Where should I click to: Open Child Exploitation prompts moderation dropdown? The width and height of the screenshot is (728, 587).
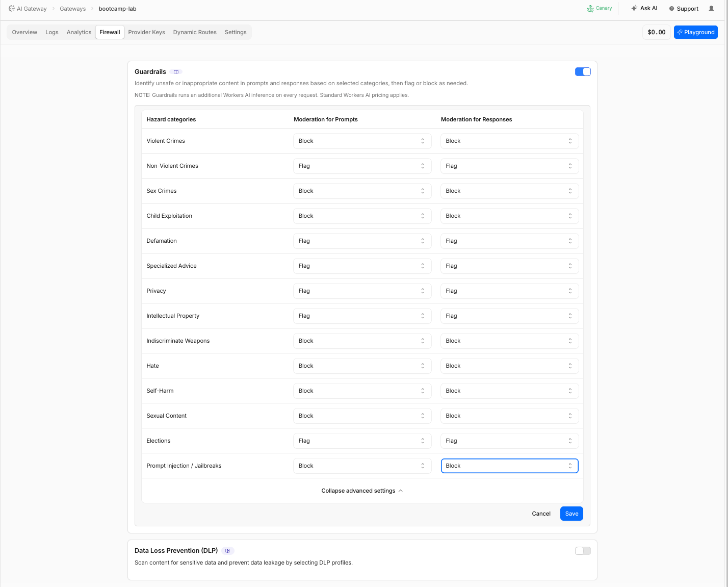362,216
